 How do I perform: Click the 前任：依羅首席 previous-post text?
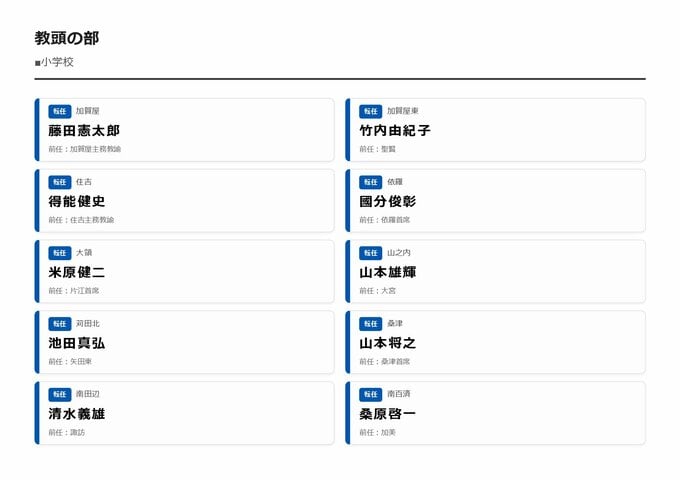coord(385,220)
